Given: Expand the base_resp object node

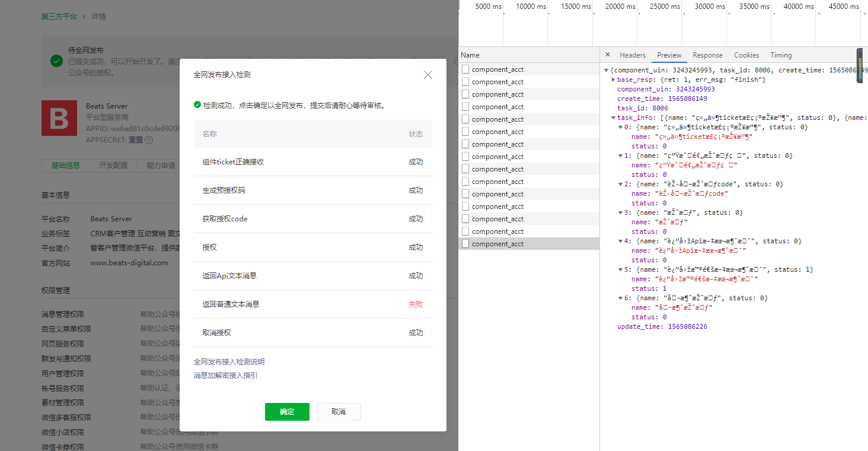Looking at the screenshot, I should point(614,80).
